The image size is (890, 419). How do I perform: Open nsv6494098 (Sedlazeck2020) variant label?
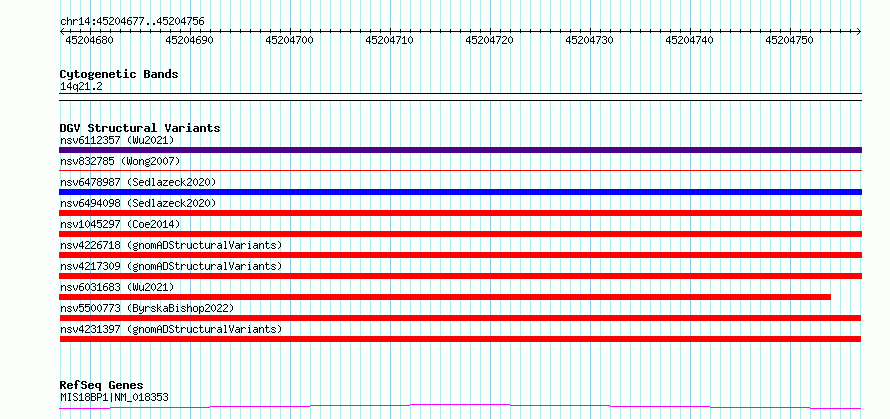coord(138,203)
